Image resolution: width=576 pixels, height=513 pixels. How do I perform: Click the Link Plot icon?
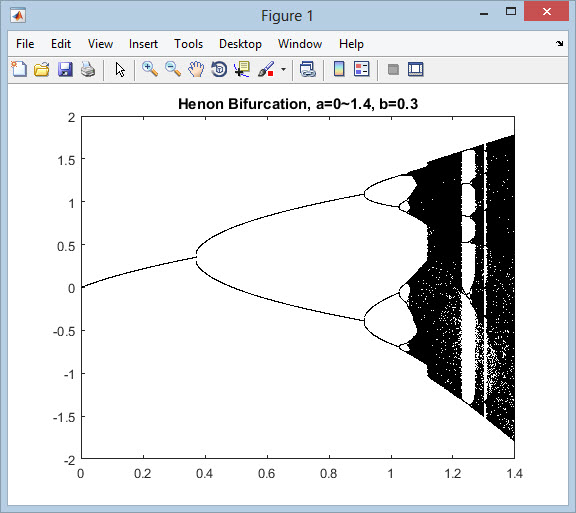point(307,69)
